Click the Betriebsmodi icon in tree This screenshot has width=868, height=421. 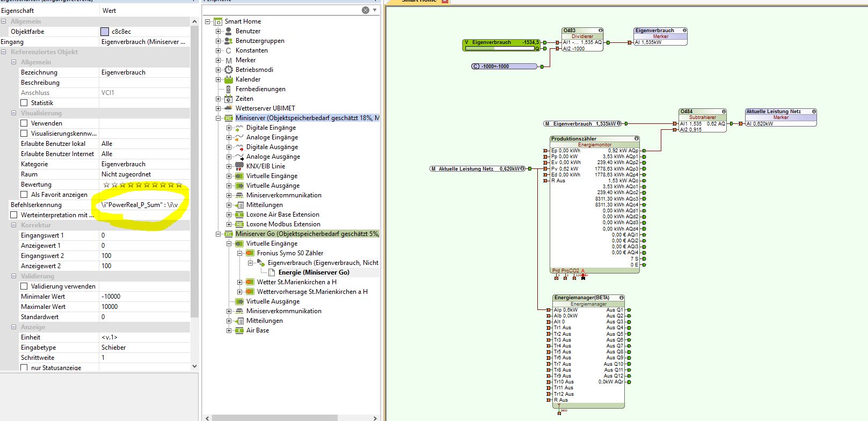point(229,70)
